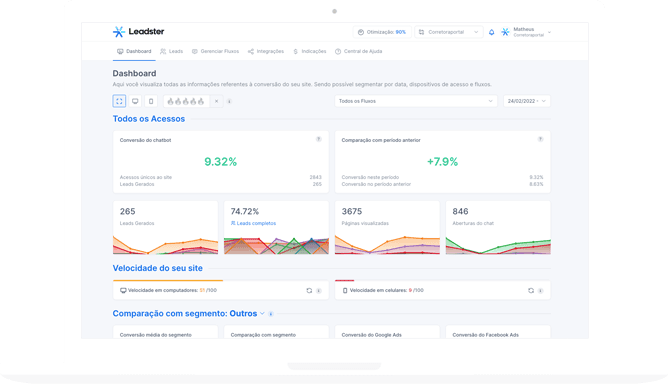Toggle the mobile device filter
The width and height of the screenshot is (668, 384).
pos(151,101)
